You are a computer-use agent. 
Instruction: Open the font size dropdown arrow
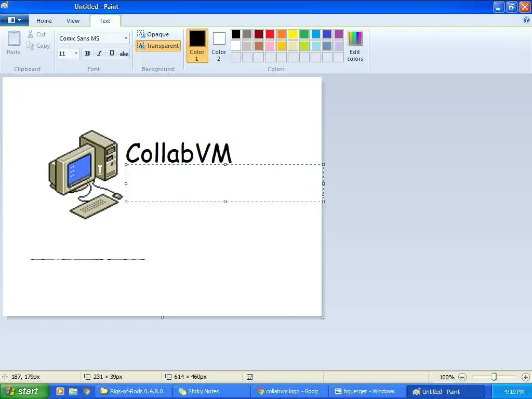click(76, 54)
